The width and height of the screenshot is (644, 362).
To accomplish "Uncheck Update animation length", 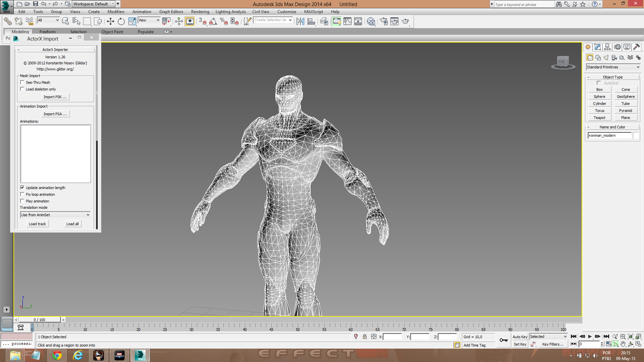I will coord(22,187).
